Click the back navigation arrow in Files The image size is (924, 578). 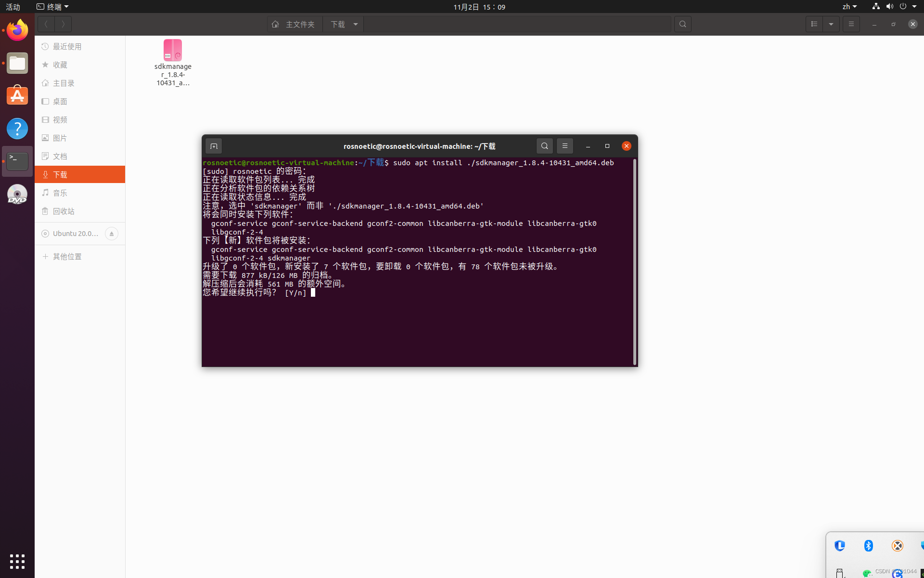(46, 24)
